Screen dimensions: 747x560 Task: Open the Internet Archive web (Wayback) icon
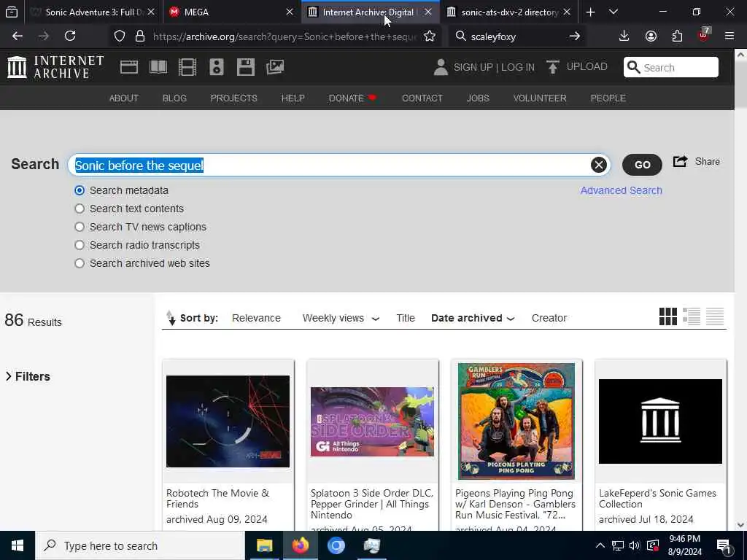coord(128,67)
